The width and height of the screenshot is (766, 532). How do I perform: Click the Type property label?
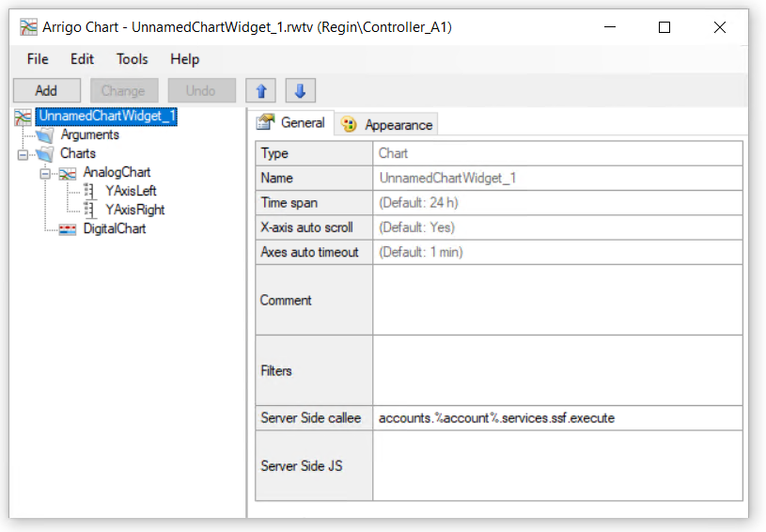(x=274, y=153)
